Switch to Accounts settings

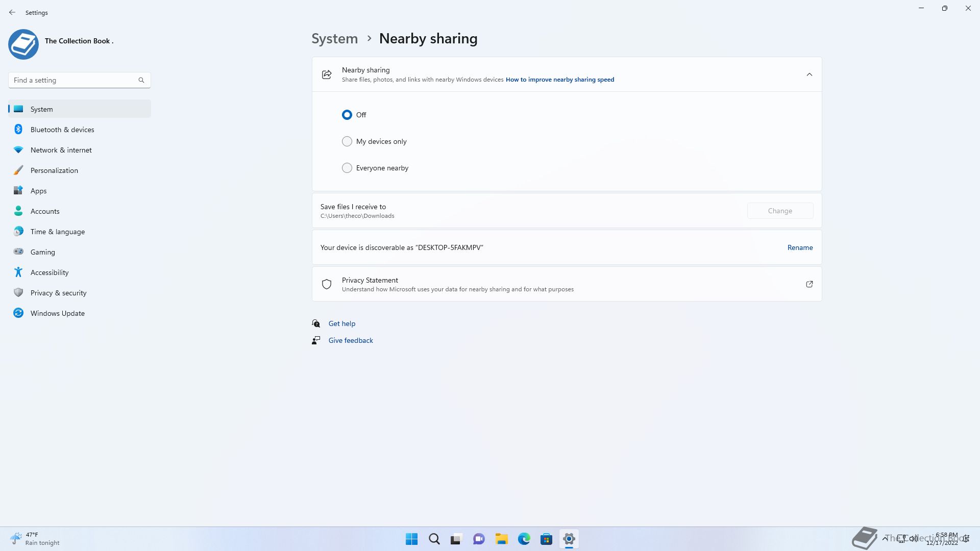point(80,211)
